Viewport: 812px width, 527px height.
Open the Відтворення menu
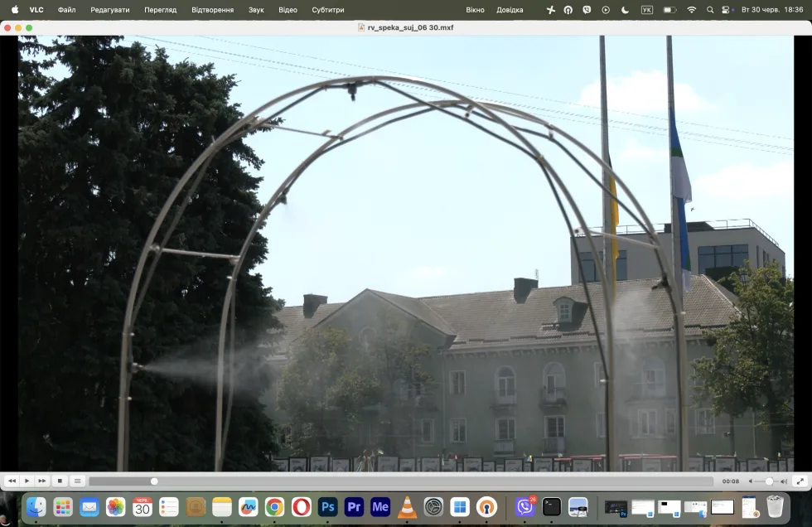click(212, 10)
